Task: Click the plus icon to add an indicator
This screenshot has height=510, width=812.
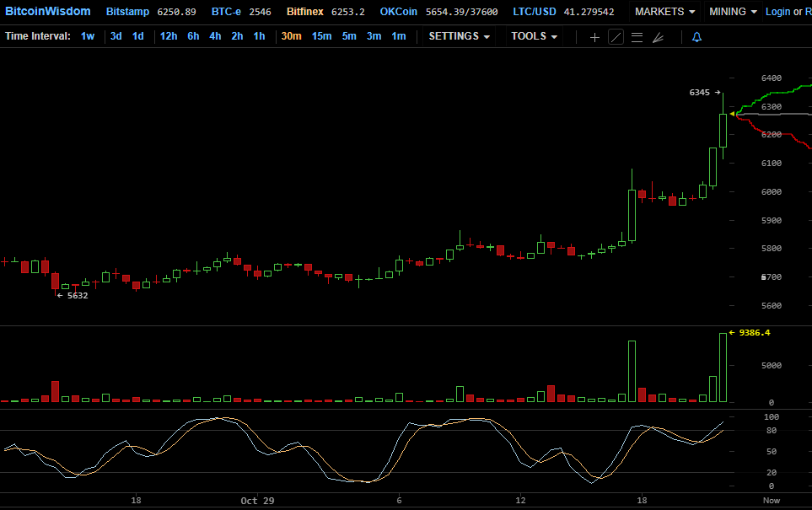Action: pyautogui.click(x=595, y=37)
